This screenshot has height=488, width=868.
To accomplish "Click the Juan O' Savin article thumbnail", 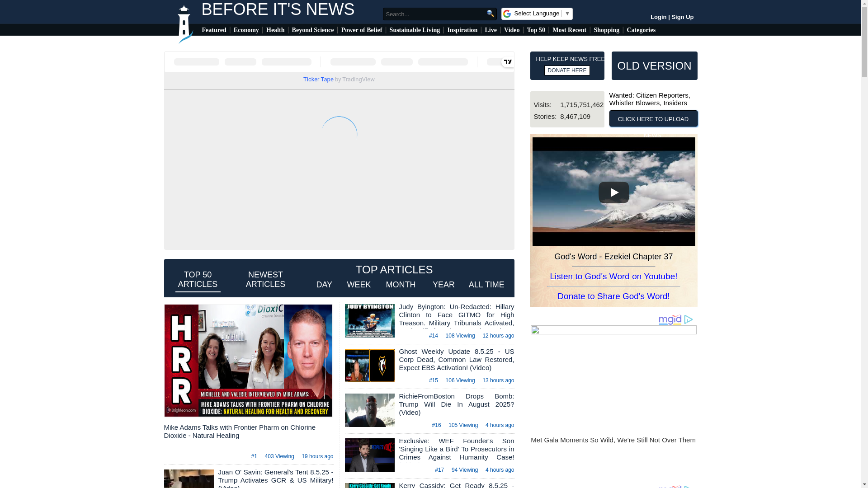I will point(189,479).
